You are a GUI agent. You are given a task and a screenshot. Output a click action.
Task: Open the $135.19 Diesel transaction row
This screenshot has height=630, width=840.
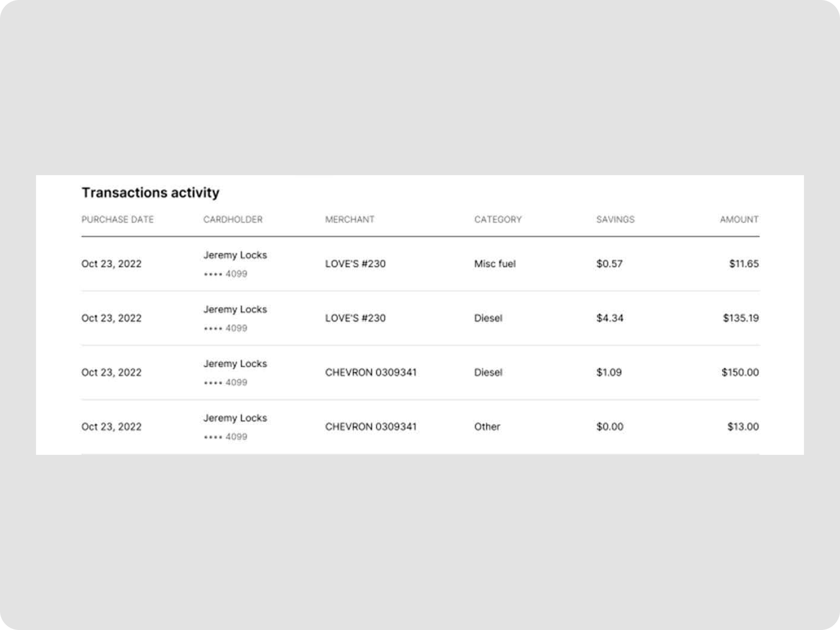(740, 318)
